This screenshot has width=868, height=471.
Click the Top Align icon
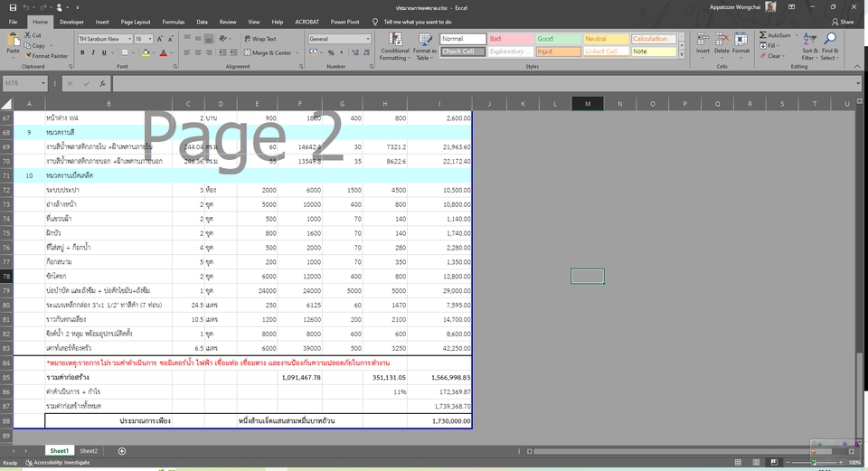pyautogui.click(x=187, y=39)
